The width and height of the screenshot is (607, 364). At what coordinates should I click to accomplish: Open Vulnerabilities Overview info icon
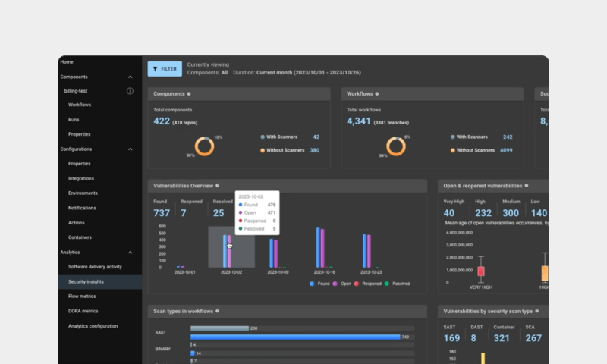(x=217, y=186)
